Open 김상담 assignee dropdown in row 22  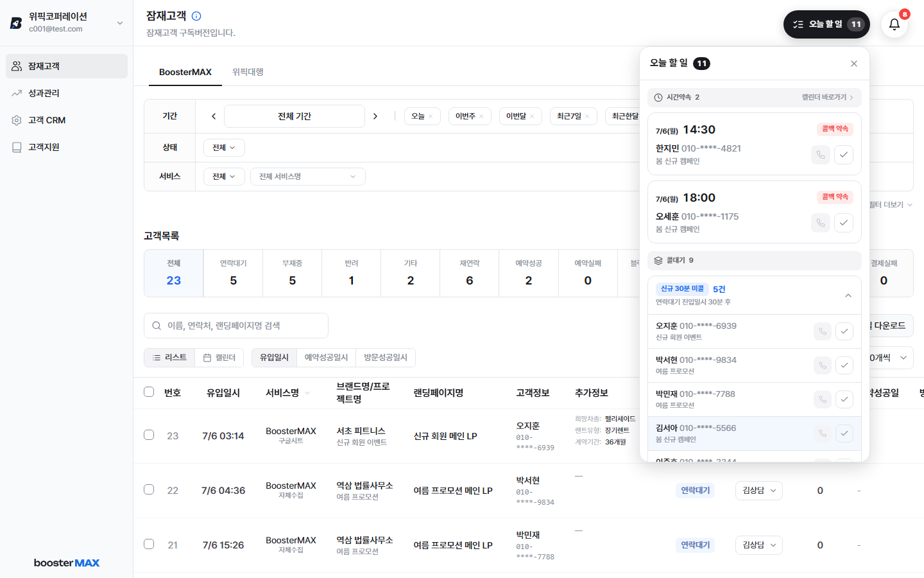click(759, 491)
